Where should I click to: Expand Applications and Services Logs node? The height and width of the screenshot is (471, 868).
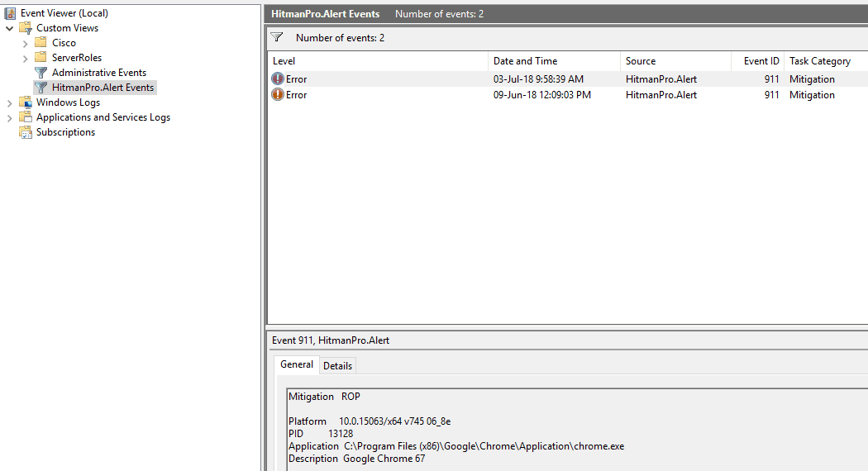coord(9,118)
